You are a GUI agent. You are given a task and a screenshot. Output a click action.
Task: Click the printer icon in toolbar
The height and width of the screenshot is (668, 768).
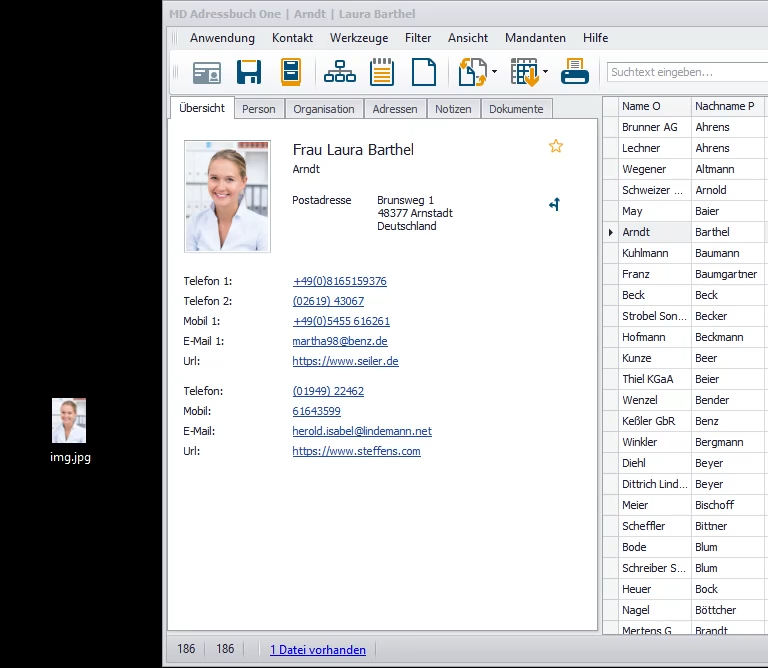(x=575, y=72)
